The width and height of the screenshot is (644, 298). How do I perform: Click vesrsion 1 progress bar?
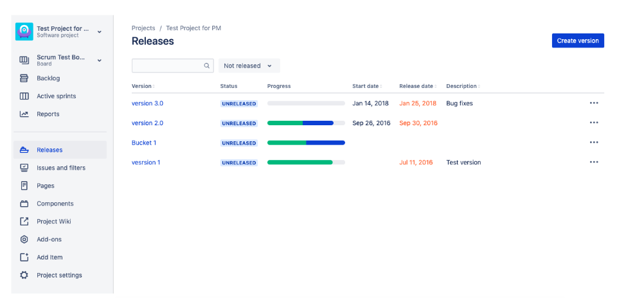pyautogui.click(x=306, y=162)
